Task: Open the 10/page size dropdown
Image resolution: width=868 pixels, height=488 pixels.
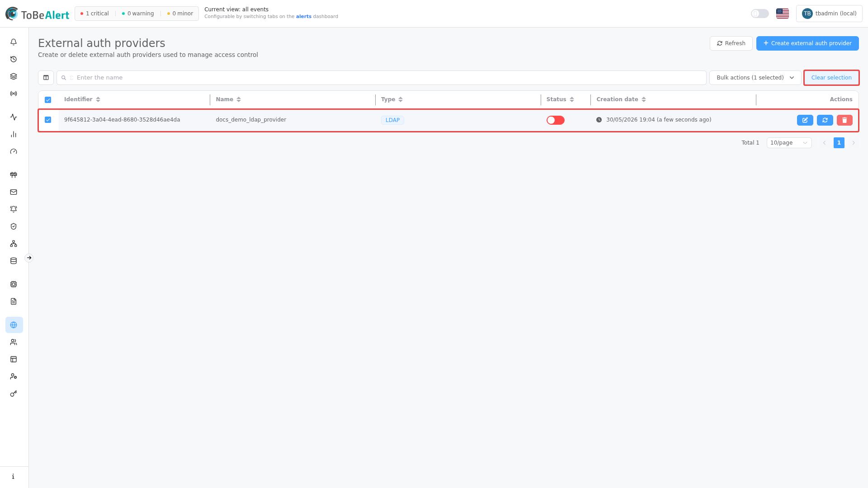Action: point(789,143)
